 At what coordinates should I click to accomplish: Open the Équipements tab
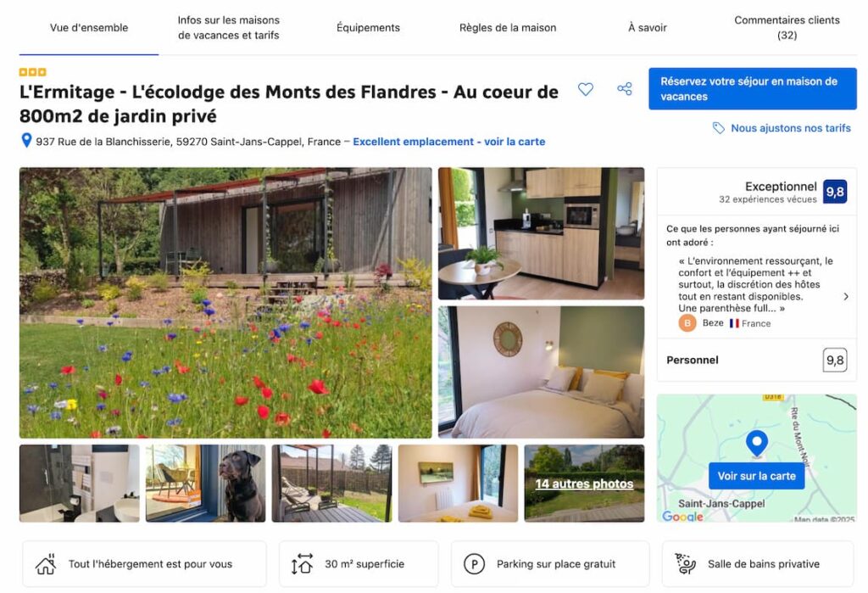[x=368, y=28]
